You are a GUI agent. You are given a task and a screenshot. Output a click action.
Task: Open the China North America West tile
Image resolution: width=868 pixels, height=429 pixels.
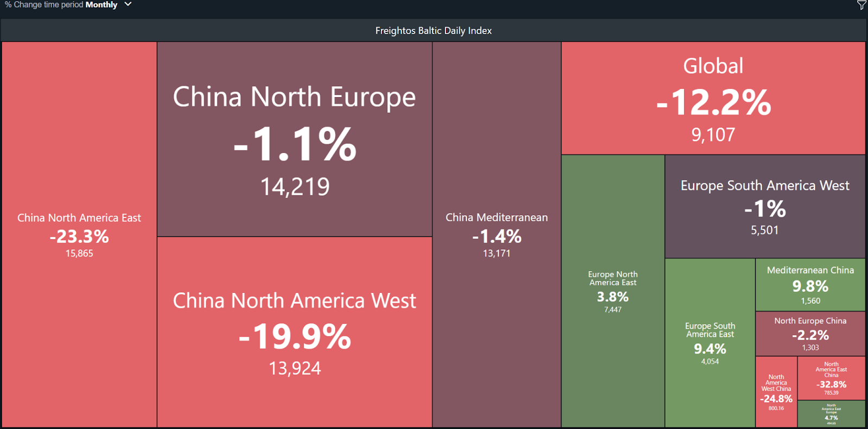(x=295, y=332)
